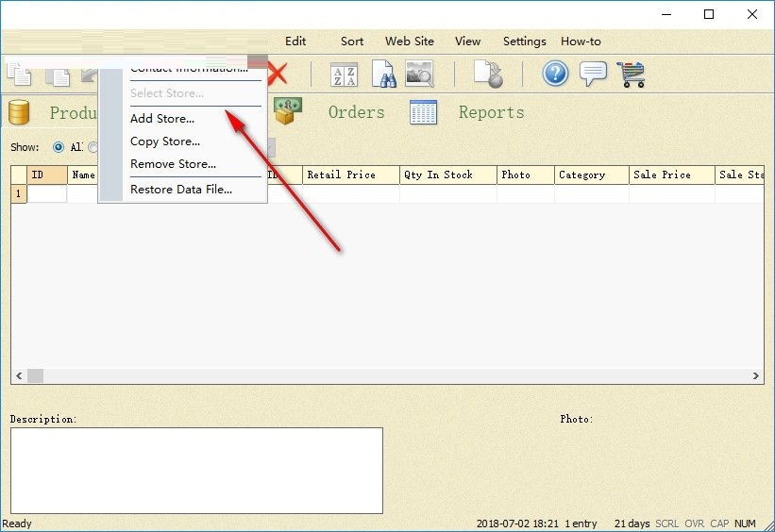Screen dimensions: 775x532
Task: Click inside the Description text box
Action: click(x=196, y=471)
